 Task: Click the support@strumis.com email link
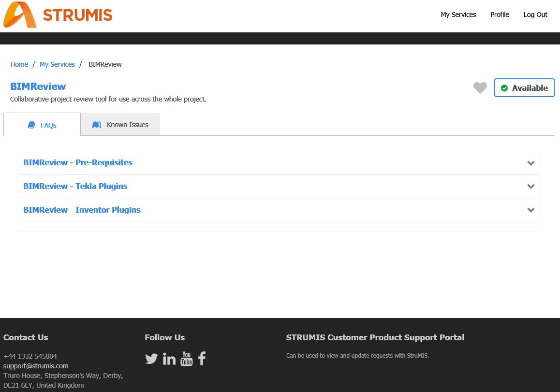(x=36, y=366)
